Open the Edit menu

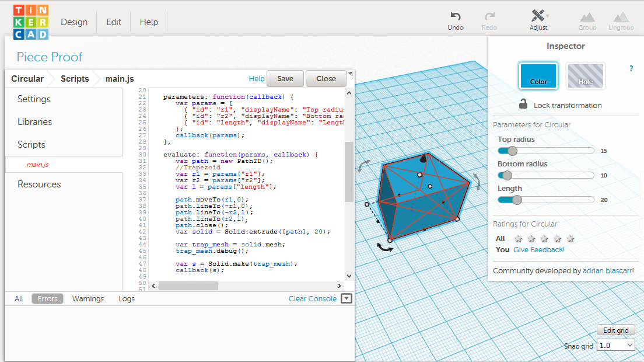tap(114, 22)
